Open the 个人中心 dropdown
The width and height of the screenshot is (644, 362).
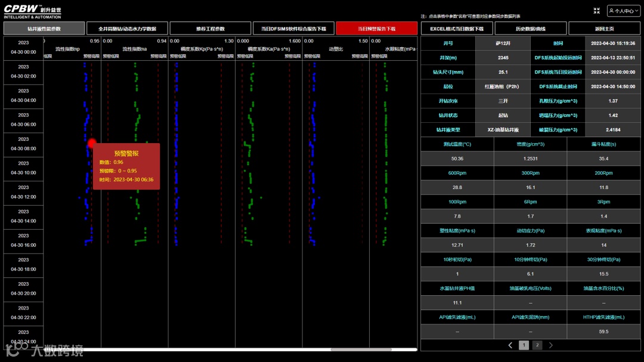point(624,11)
